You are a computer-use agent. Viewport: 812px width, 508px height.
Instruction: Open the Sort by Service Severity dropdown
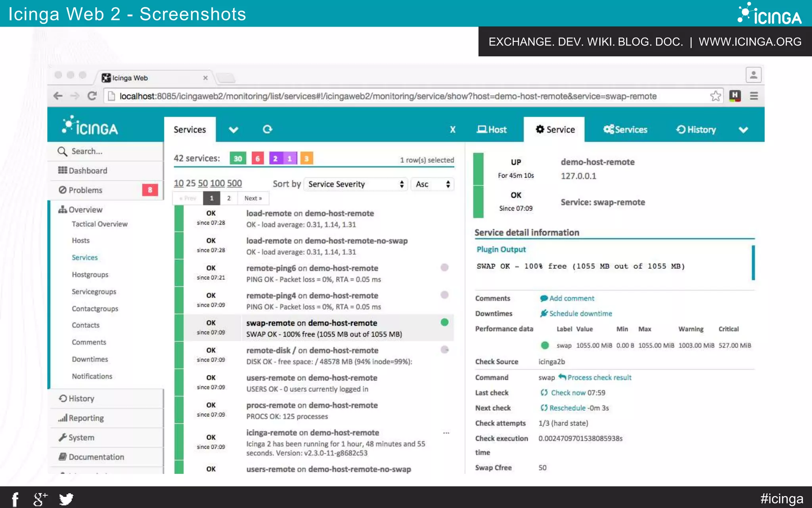[356, 184]
